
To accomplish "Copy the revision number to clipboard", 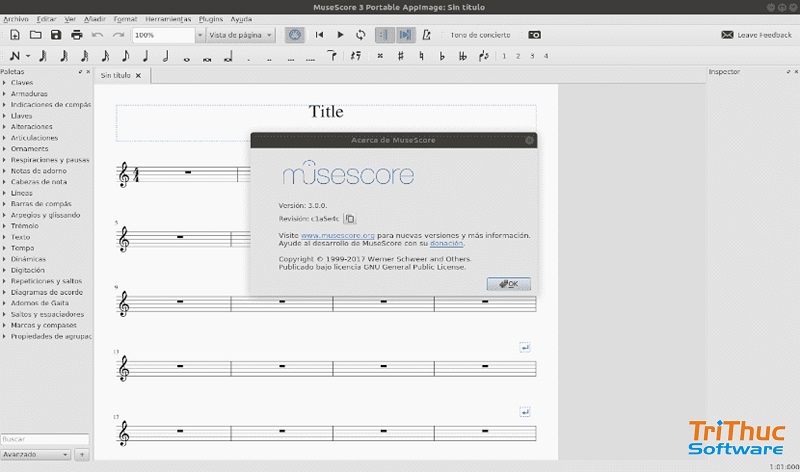I will (349, 218).
